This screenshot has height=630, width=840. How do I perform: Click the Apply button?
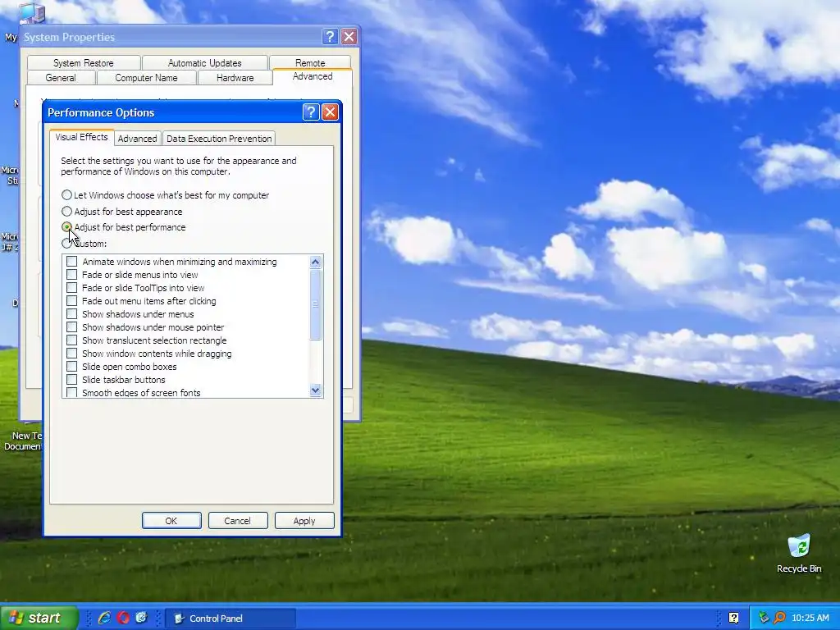[x=304, y=521]
